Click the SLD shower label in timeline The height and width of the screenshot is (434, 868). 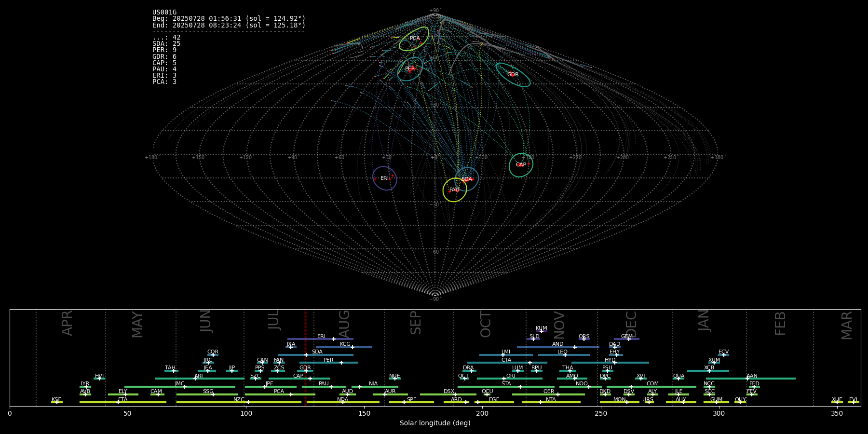(534, 336)
